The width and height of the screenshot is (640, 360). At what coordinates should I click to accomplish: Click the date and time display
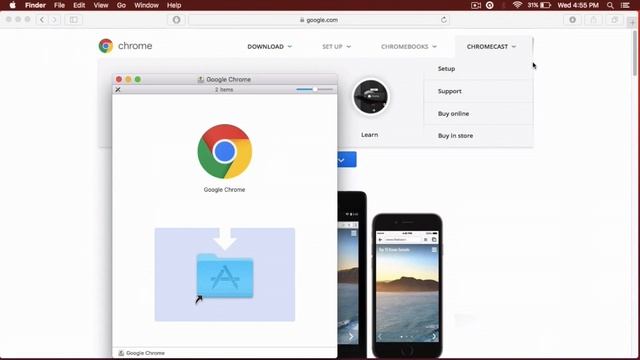point(578,5)
